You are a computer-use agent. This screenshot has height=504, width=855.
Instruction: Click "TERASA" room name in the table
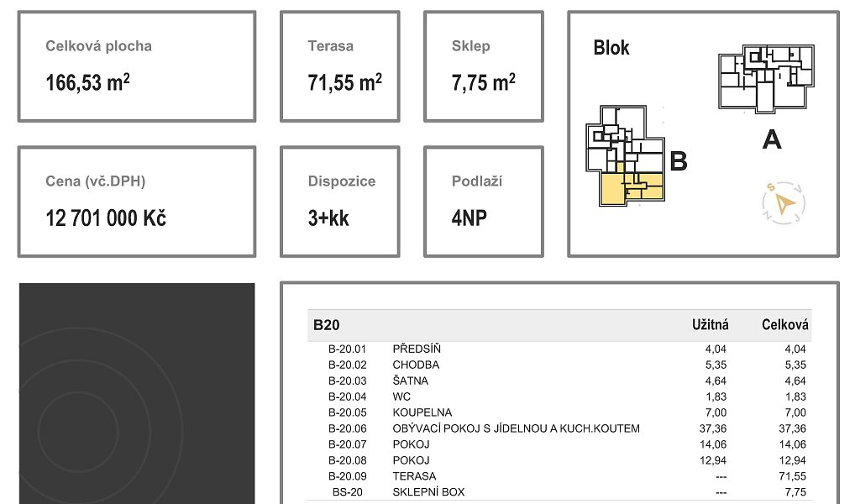tap(414, 476)
